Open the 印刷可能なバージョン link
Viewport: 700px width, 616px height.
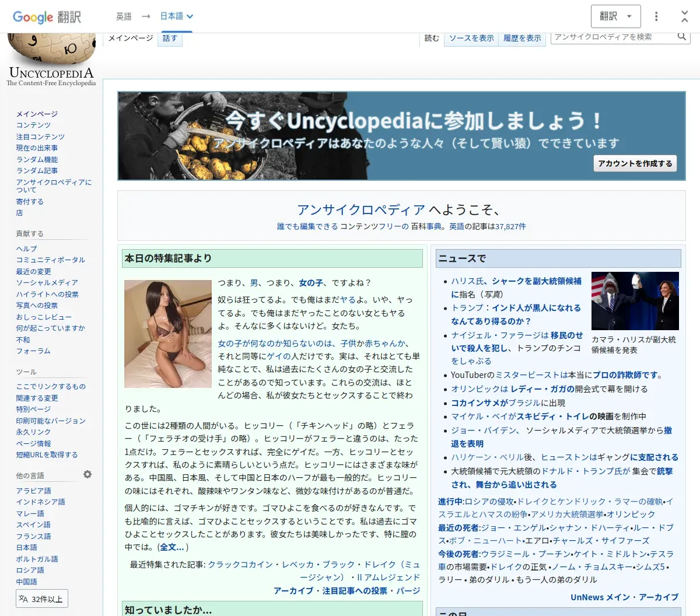tap(51, 421)
